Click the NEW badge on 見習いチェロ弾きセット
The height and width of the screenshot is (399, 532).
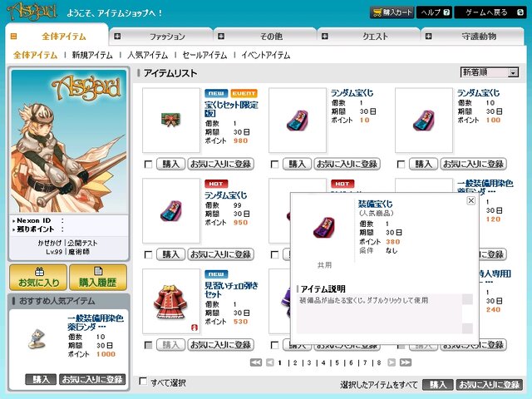[216, 273]
